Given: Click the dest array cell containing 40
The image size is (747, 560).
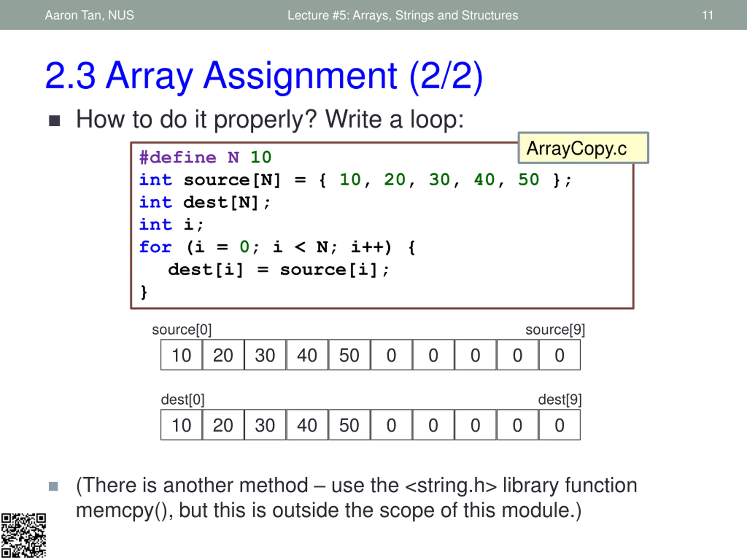Looking at the screenshot, I should pos(307,425).
